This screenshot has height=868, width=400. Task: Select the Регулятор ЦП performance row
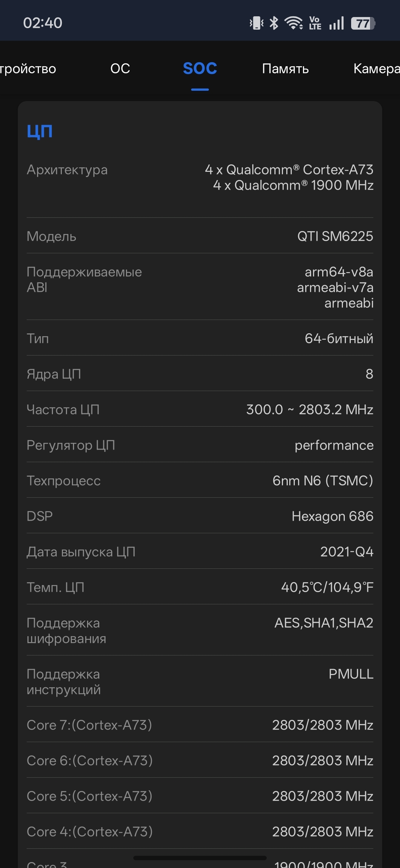coord(200,445)
